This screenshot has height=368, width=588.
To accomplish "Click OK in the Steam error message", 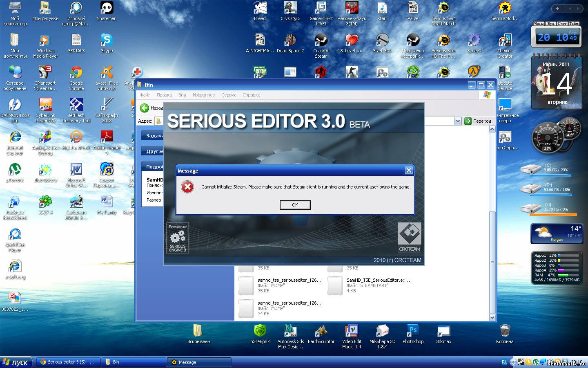I will pos(295,205).
